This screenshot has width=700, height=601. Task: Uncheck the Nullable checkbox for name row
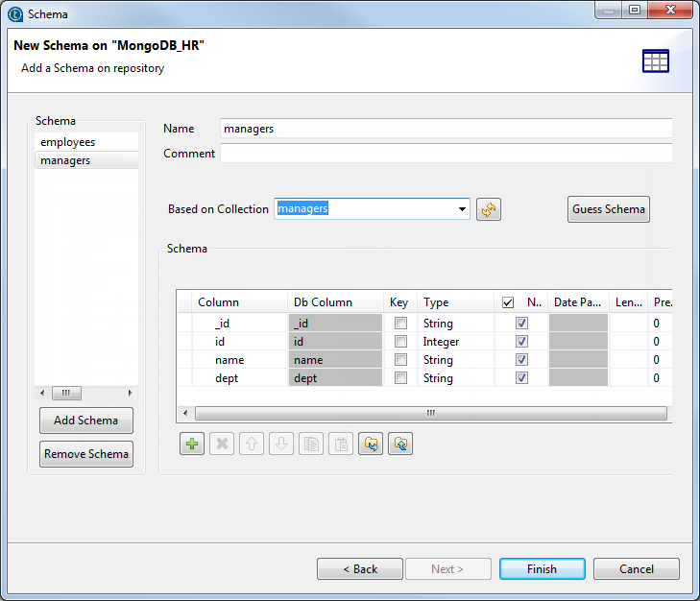(521, 360)
